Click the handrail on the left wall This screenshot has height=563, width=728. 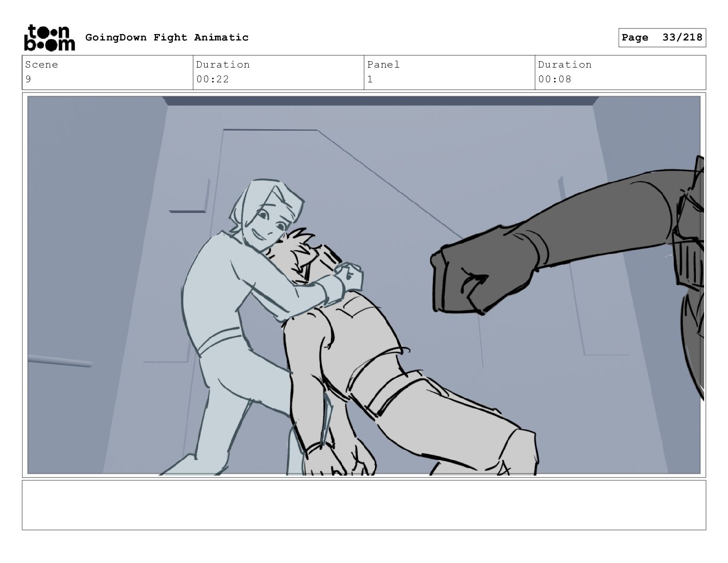(x=60, y=361)
